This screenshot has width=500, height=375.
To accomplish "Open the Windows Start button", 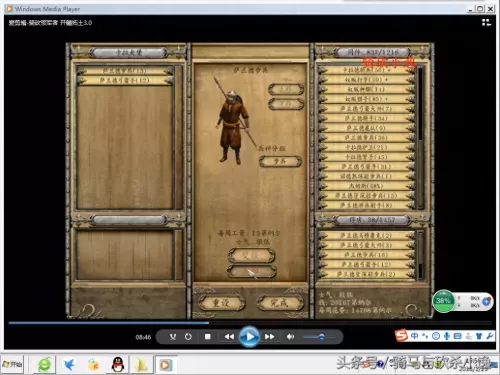I will click(x=12, y=364).
